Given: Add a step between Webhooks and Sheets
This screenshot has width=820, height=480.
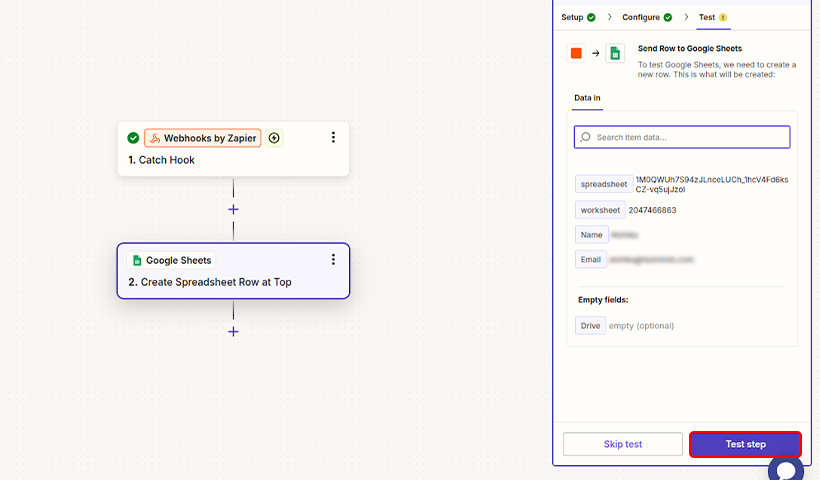Looking at the screenshot, I should click(x=233, y=209).
